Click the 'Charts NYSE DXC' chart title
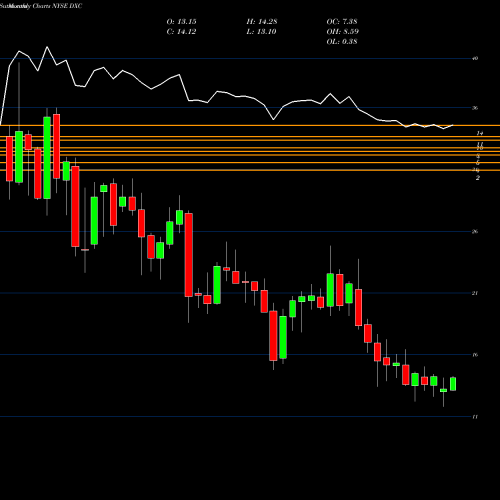The width and height of the screenshot is (500, 500). point(57,6)
